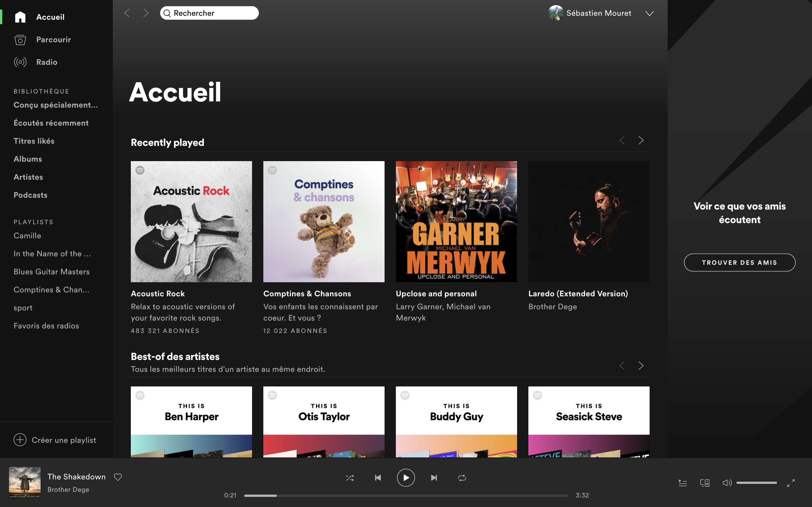
Task: Toggle shuffle playback
Action: pos(350,478)
